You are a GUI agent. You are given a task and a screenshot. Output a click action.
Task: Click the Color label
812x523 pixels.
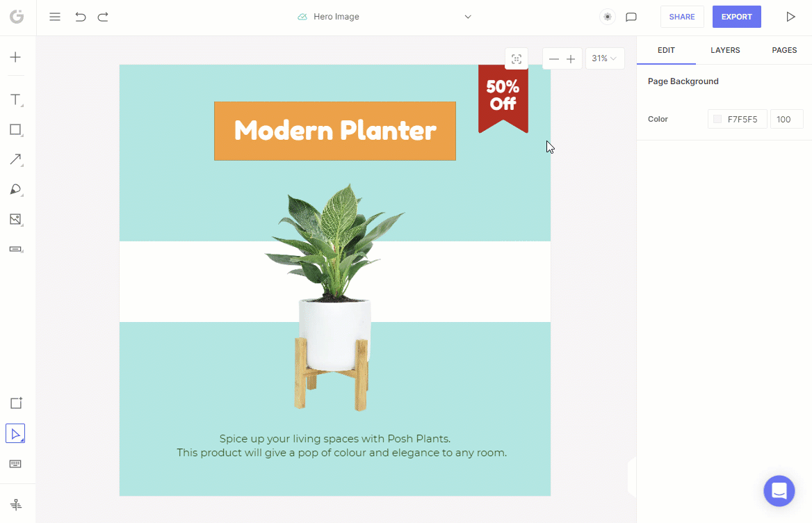click(658, 119)
